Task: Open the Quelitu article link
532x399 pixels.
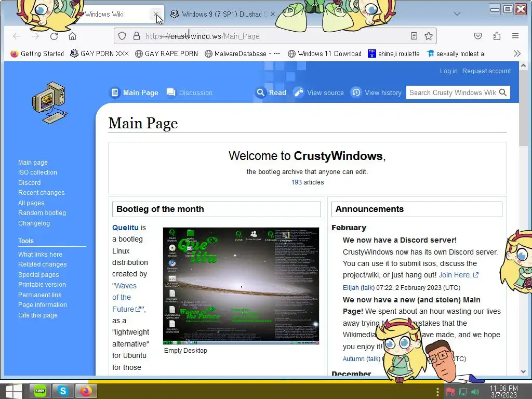Action: click(125, 228)
